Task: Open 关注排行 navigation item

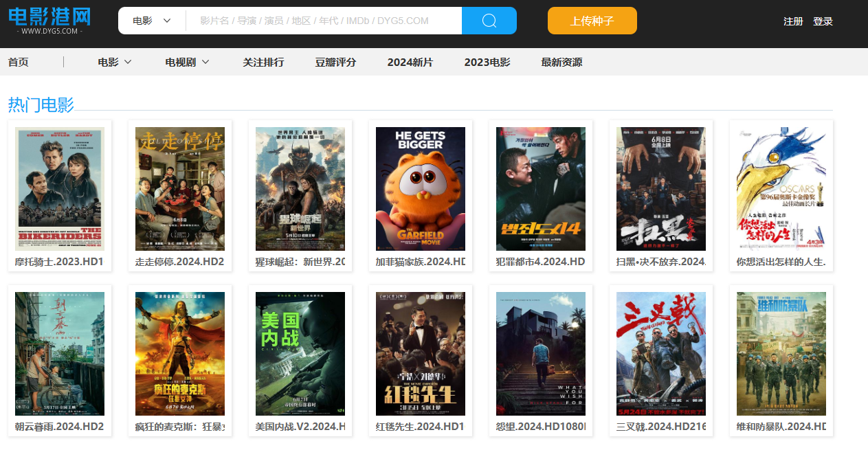Action: [263, 63]
